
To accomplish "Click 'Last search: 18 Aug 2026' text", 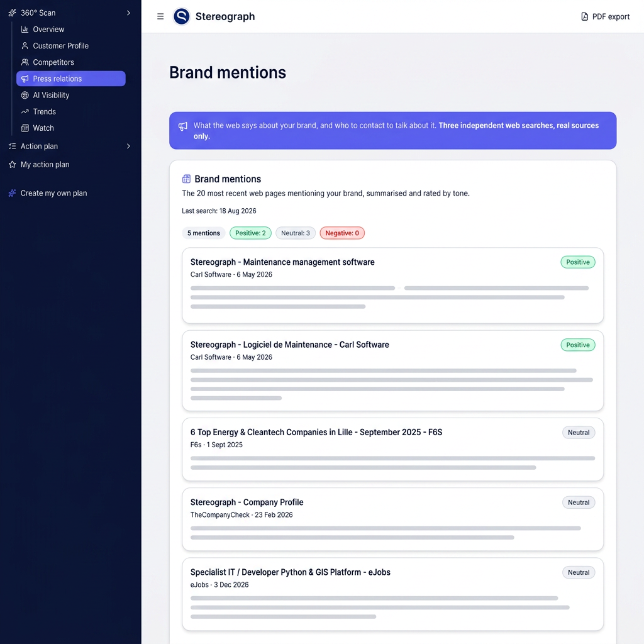I will point(219,211).
